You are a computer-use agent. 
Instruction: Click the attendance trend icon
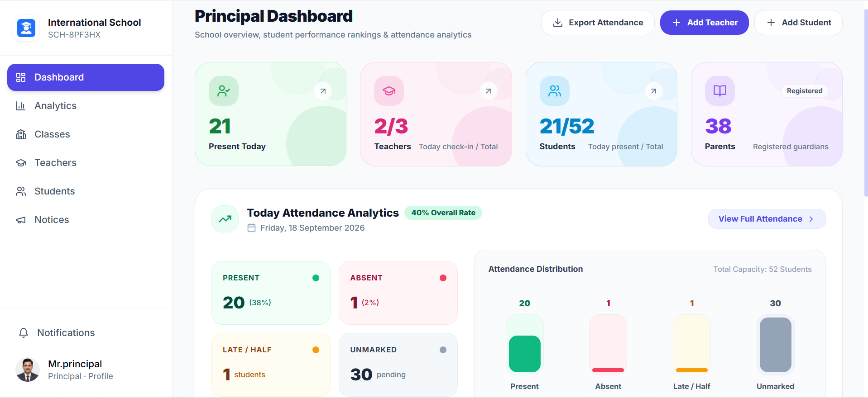pos(225,219)
